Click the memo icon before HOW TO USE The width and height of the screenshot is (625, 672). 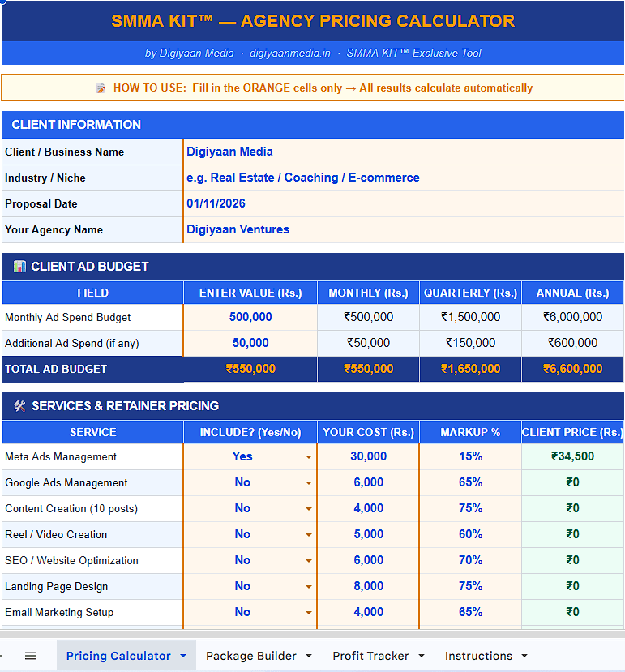point(101,88)
